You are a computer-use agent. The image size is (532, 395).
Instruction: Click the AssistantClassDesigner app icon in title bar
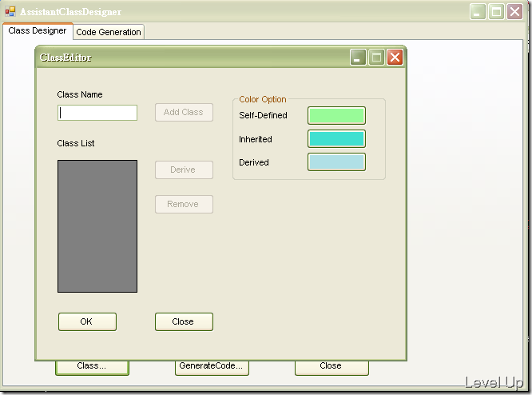tap(10, 11)
